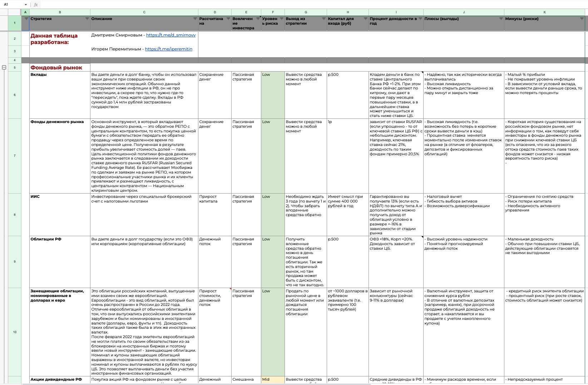The width and height of the screenshot is (588, 385).
Task: Click the Сохранение денег cell in Вклады row
Action: (215, 95)
